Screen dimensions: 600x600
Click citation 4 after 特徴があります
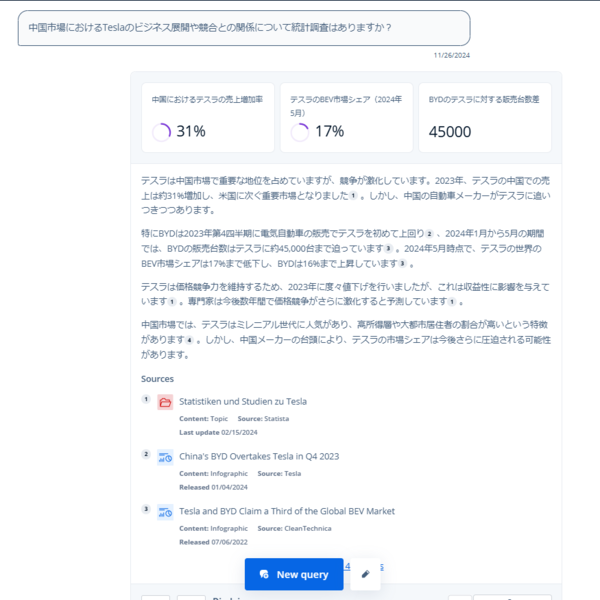[189, 340]
